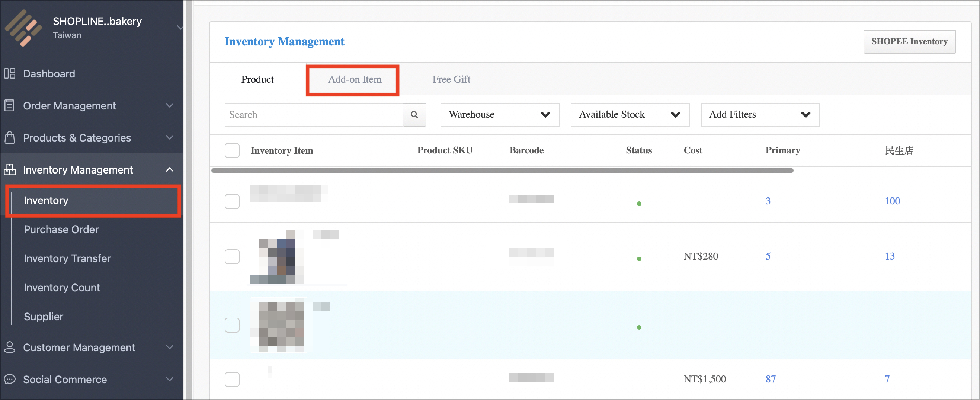Viewport: 980px width, 400px height.
Task: Click Primary stock value 87
Action: click(771, 379)
